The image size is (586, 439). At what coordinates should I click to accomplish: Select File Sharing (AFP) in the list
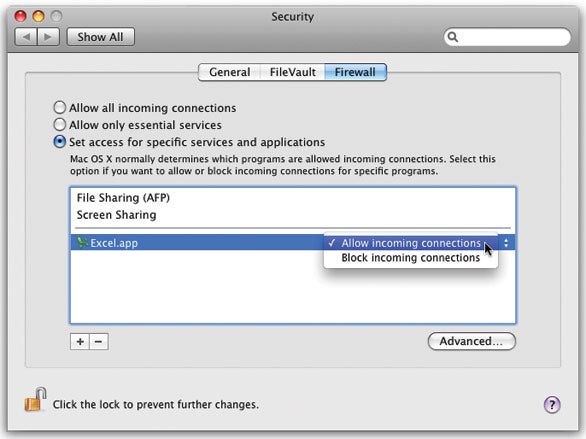tap(293, 198)
